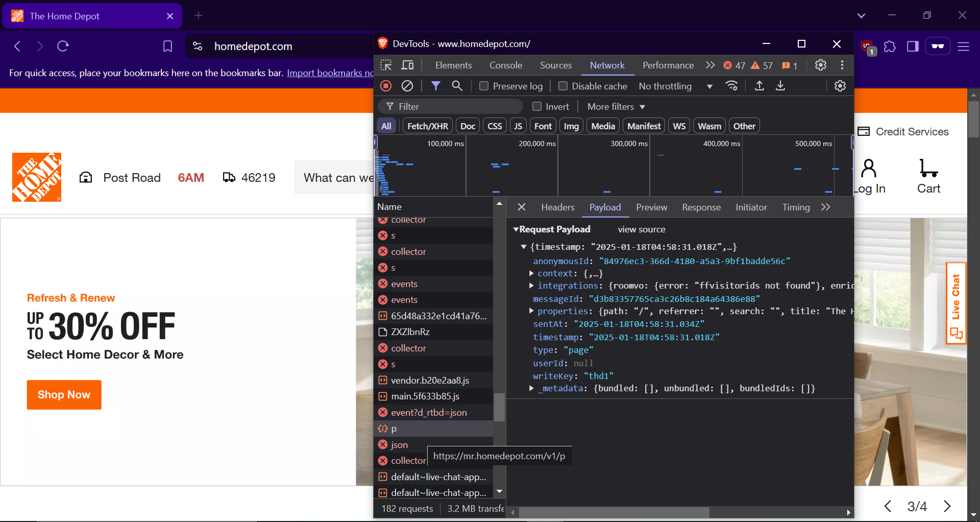Close the request details pane
The width and height of the screenshot is (980, 522).
[522, 207]
